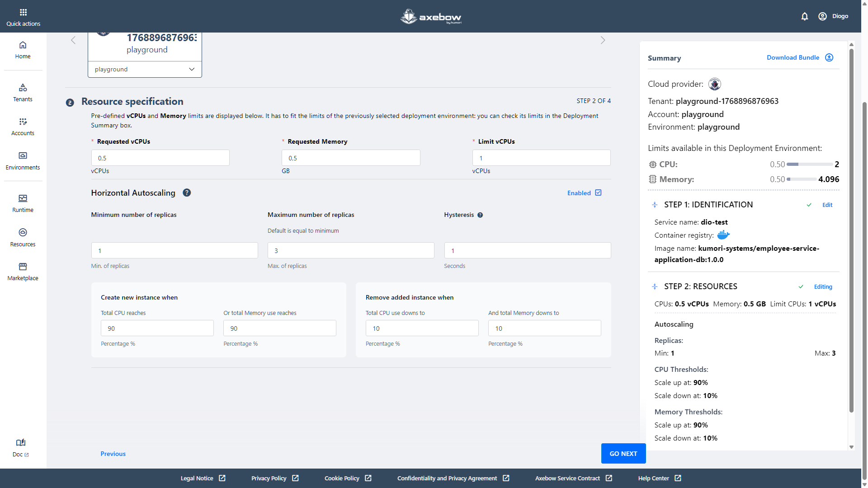Go to Tenants menu item
This screenshot has height=488, width=868.
click(x=23, y=92)
